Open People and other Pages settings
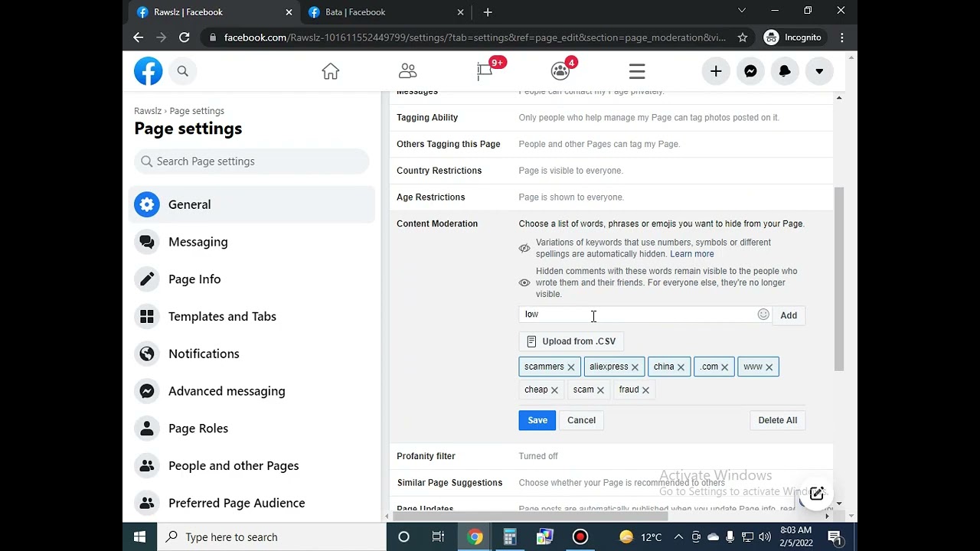 pos(252,465)
